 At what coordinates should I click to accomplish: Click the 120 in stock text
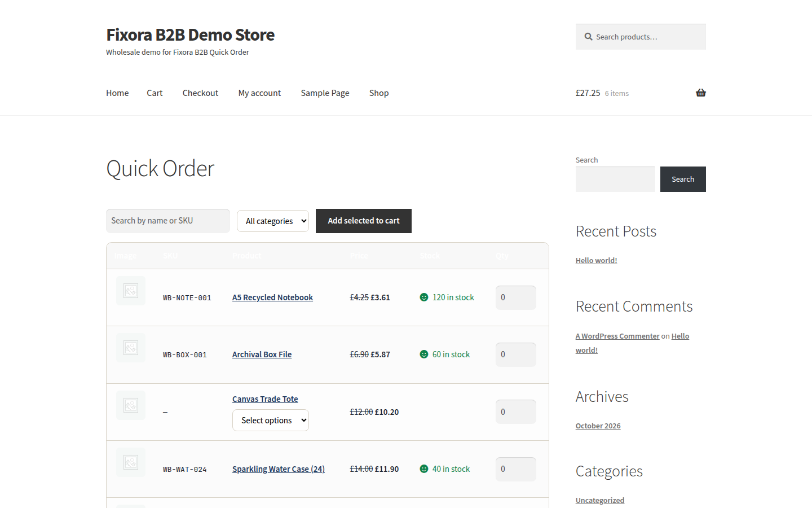[x=453, y=297]
